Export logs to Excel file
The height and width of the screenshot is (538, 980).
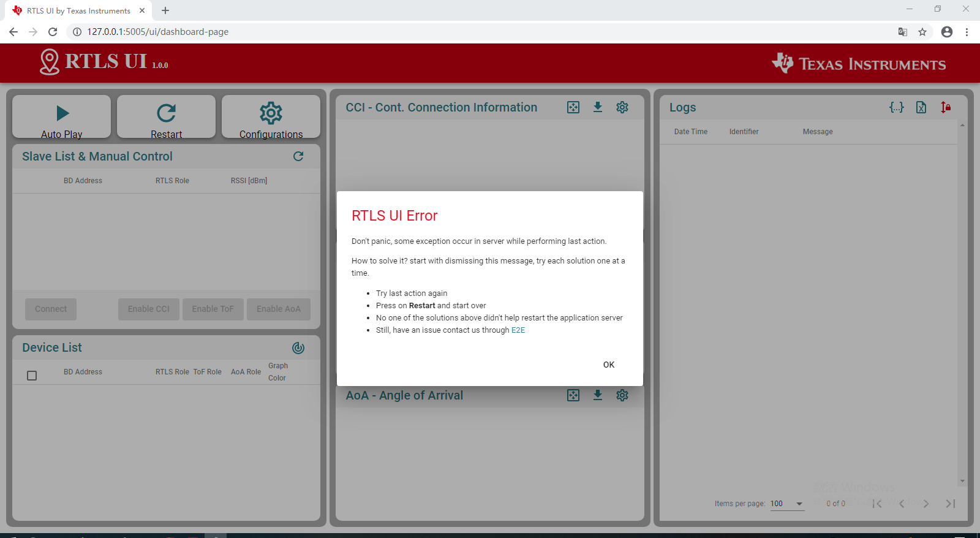(x=921, y=107)
